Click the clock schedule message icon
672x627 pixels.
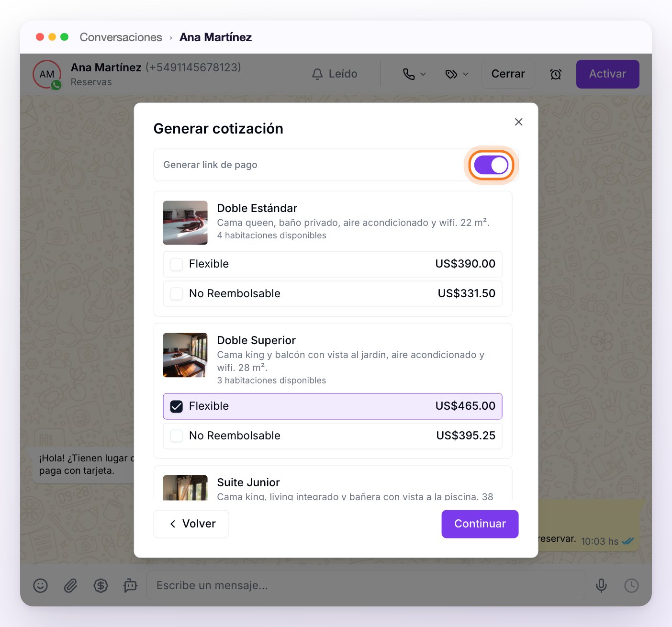(631, 585)
